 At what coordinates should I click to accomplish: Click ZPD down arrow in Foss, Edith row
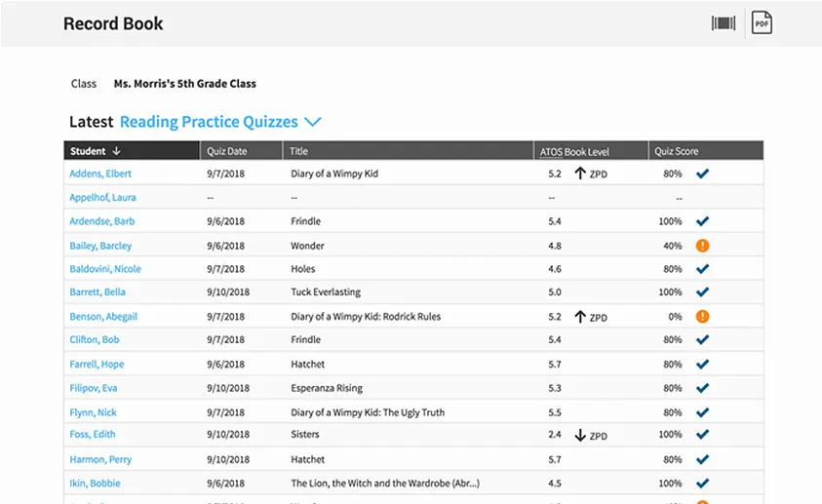tap(580, 435)
